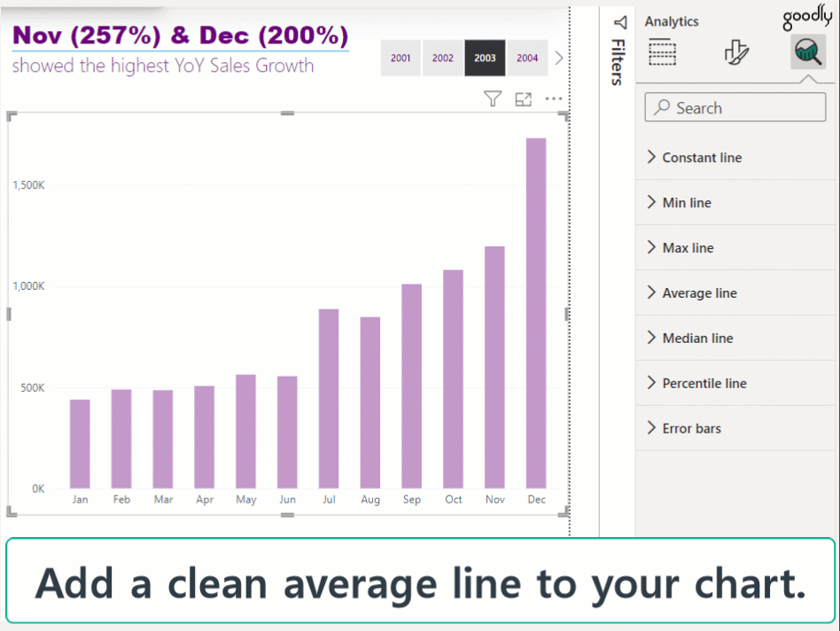840x631 pixels.
Task: Expand the Error bars section
Action: pyautogui.click(x=691, y=429)
